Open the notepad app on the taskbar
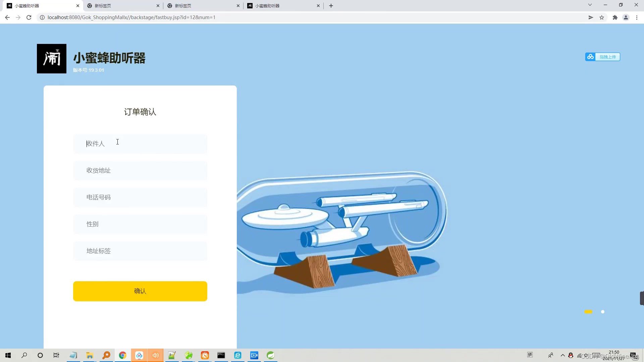The width and height of the screenshot is (644, 362). point(73,355)
